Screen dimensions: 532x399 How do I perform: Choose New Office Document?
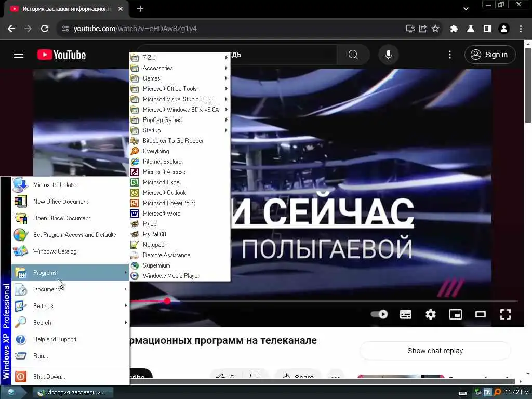70,202
